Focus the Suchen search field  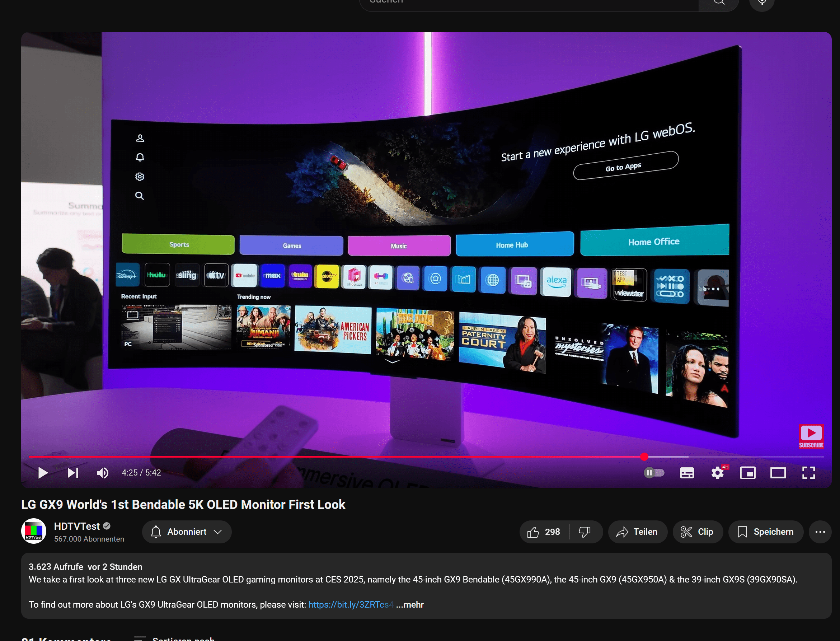click(x=529, y=3)
